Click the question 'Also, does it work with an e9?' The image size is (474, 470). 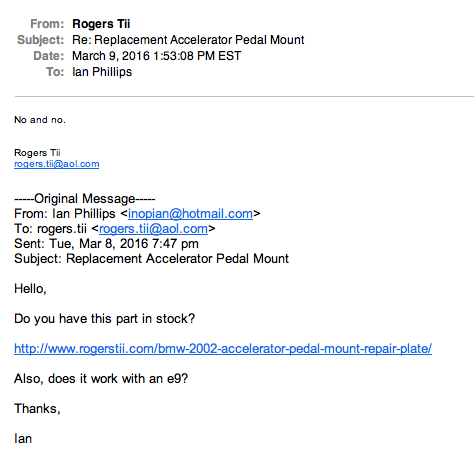click(x=101, y=379)
